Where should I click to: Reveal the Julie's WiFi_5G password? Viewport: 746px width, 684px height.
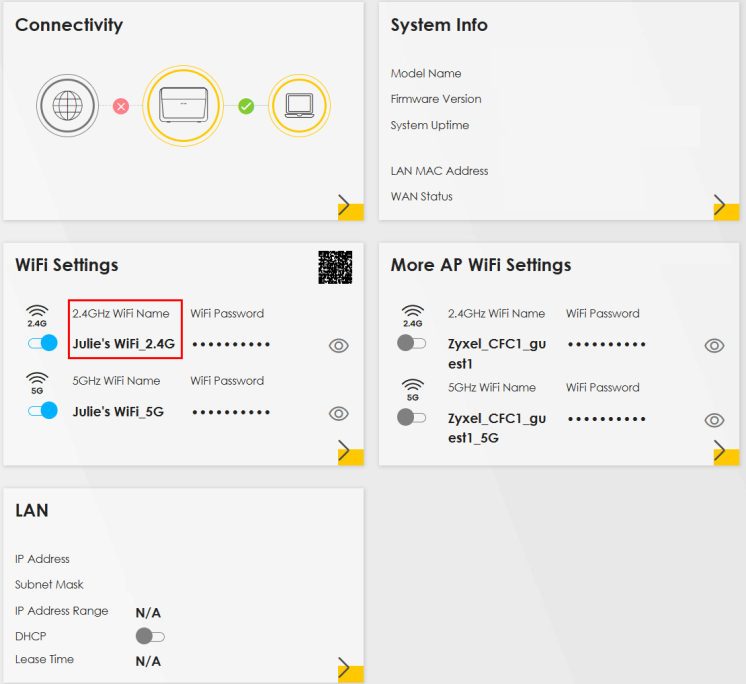[x=339, y=413]
